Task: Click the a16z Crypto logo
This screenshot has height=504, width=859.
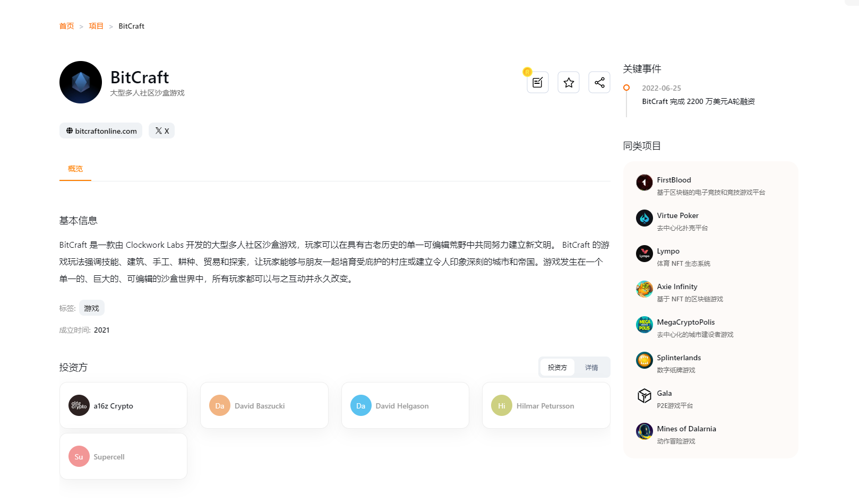Action: (79, 405)
